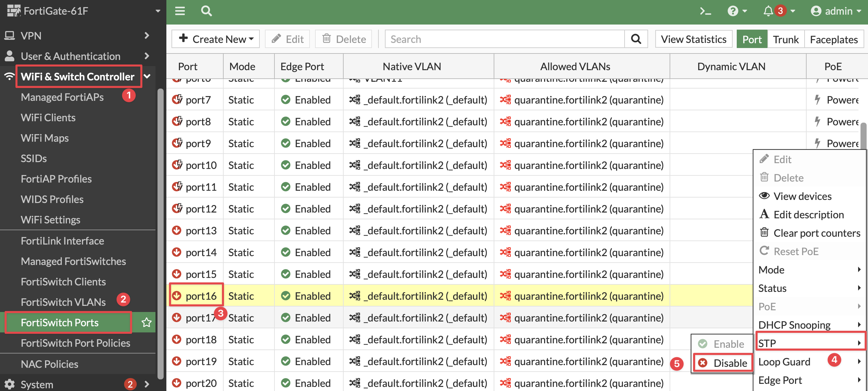This screenshot has height=391, width=868.
Task: Click the FortiGate-61F device logo icon
Action: pyautogui.click(x=14, y=11)
